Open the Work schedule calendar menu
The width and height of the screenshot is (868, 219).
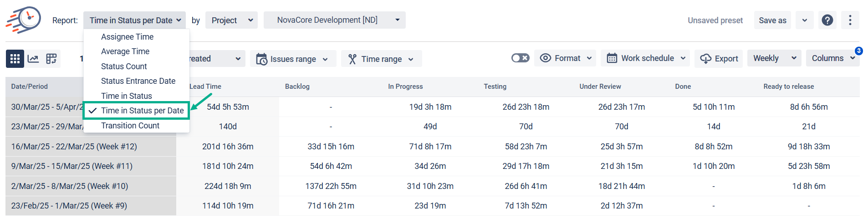[x=646, y=58]
